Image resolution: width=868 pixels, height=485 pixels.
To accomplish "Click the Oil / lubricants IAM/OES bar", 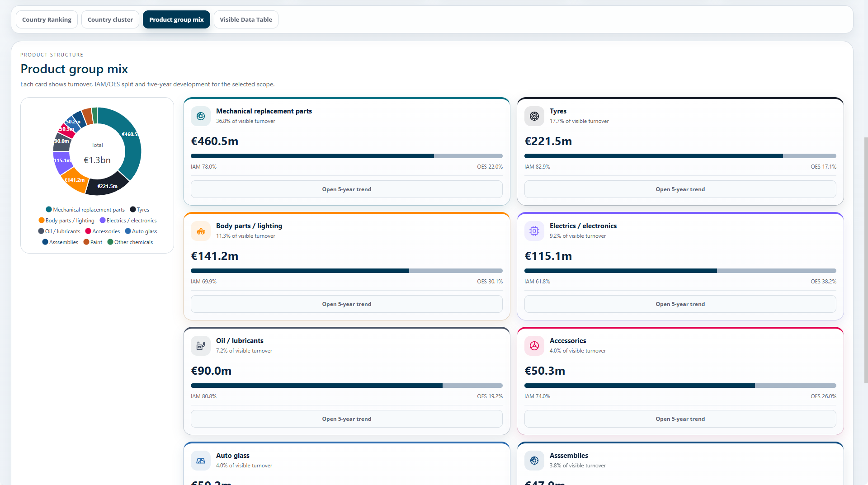I will 347,386.
